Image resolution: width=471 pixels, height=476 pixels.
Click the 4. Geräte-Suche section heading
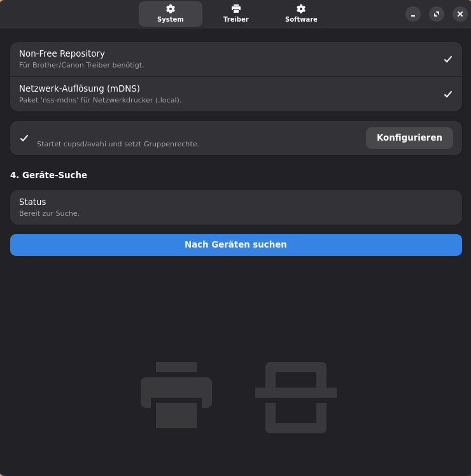48,175
